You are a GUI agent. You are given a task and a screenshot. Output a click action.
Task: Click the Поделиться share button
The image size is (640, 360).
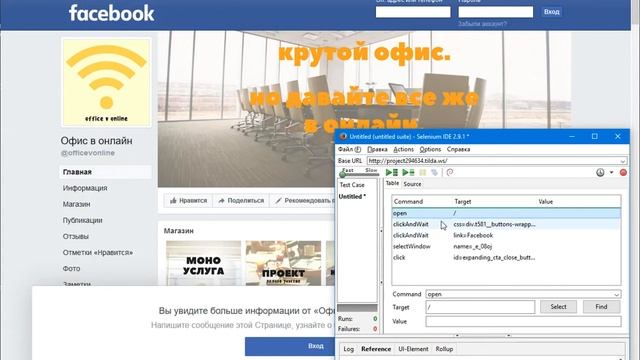tap(241, 201)
